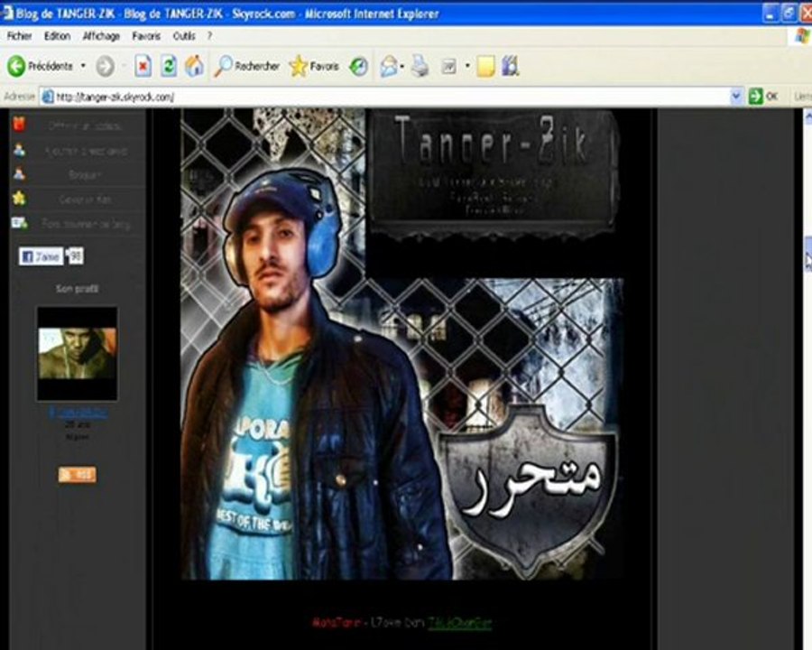Open the History clock icon
812x650 pixels.
[x=358, y=66]
